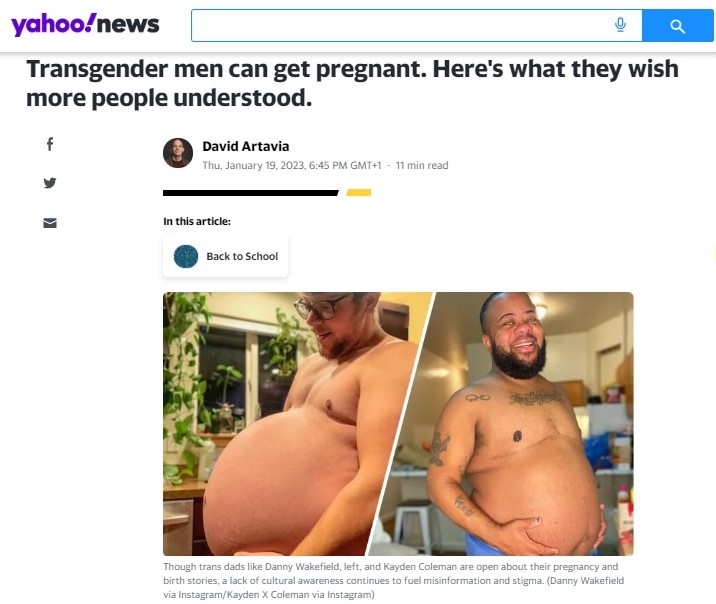Share article via Twitter bird icon
This screenshot has width=716, height=604.
coord(50,183)
